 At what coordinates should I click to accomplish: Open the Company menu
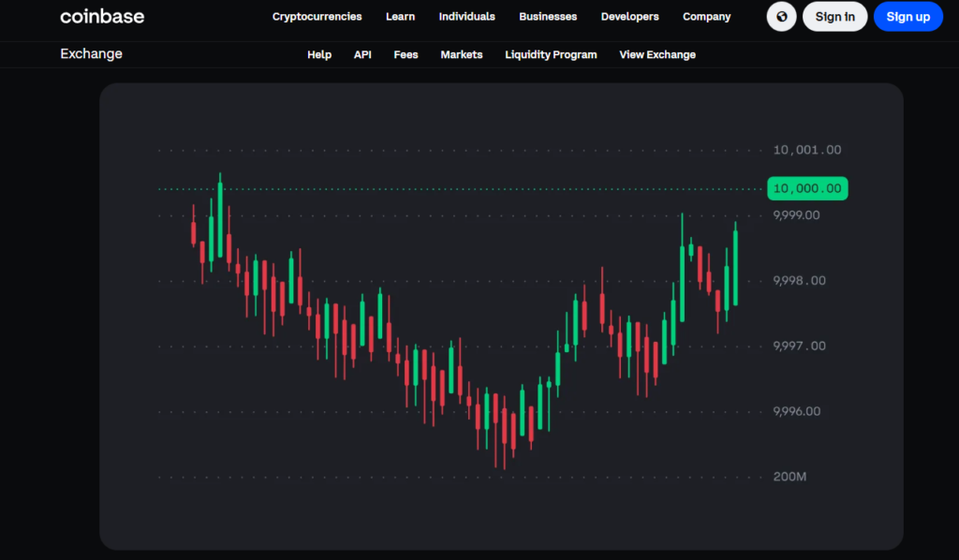706,17
